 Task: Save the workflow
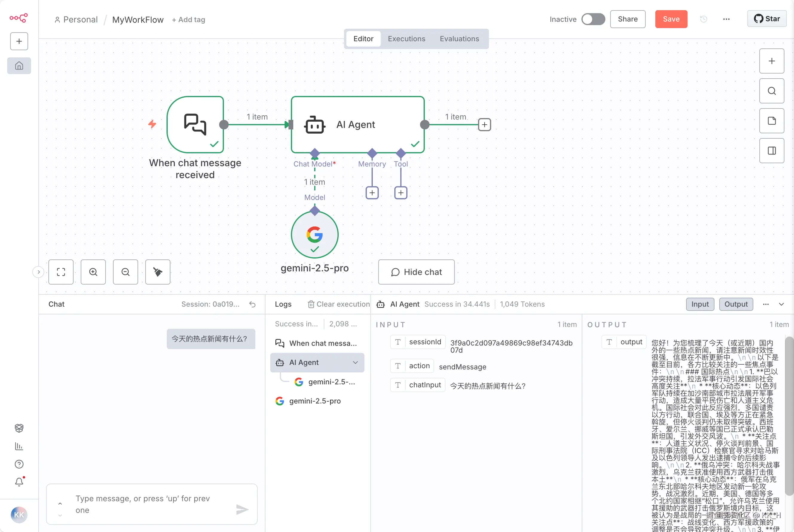pos(671,19)
